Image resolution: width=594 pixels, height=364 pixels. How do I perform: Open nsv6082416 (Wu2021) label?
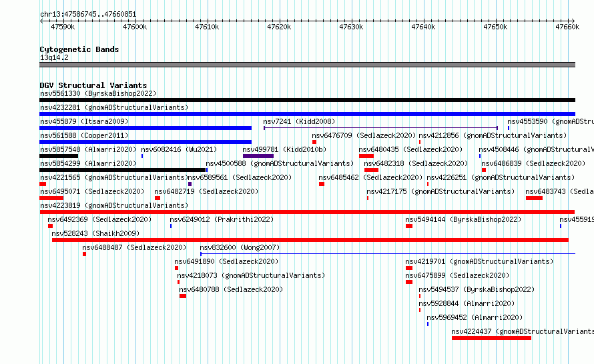(179, 149)
